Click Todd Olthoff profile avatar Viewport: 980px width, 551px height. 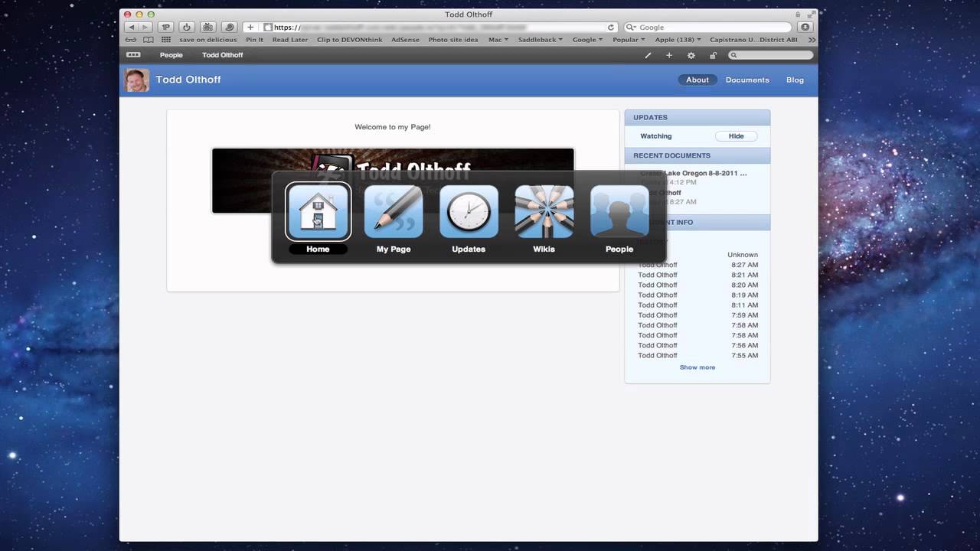click(x=137, y=80)
